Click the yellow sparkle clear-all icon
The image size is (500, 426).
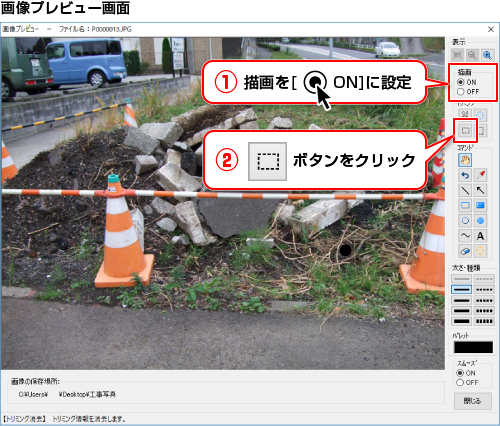[480, 251]
